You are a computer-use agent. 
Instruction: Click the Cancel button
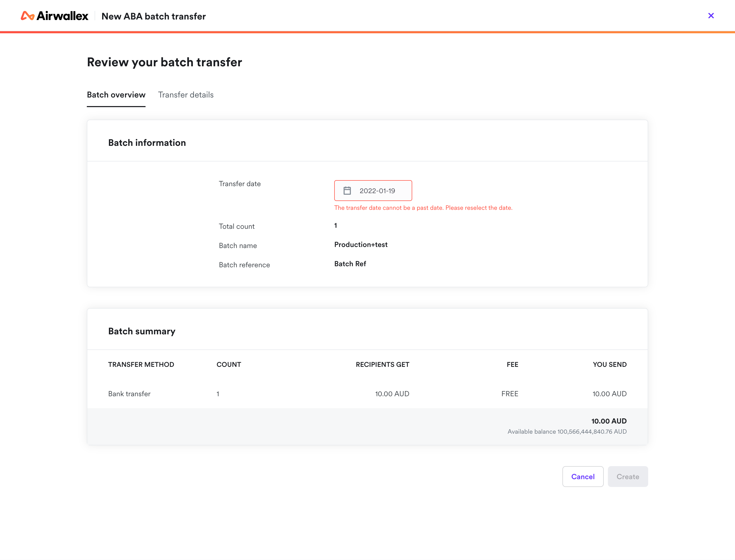click(582, 477)
